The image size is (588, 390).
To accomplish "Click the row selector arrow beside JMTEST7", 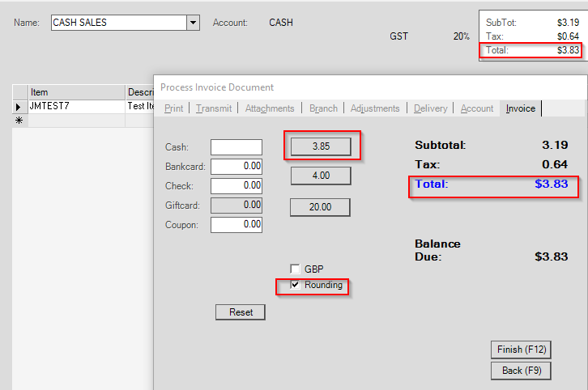I will (x=19, y=106).
